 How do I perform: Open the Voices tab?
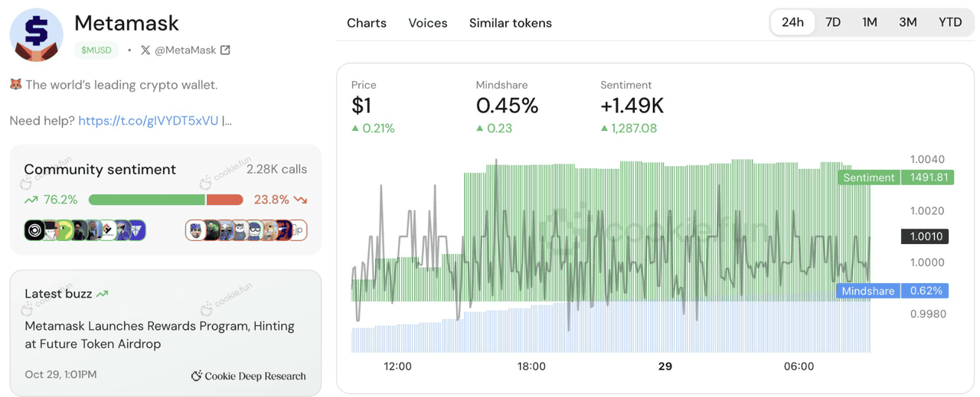coord(427,23)
